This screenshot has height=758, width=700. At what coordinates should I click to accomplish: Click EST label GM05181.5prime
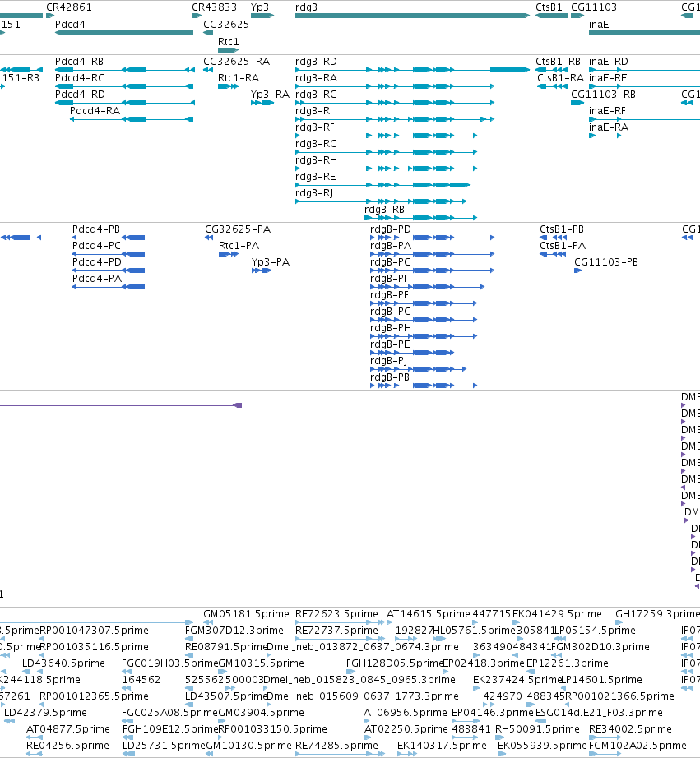pyautogui.click(x=246, y=614)
